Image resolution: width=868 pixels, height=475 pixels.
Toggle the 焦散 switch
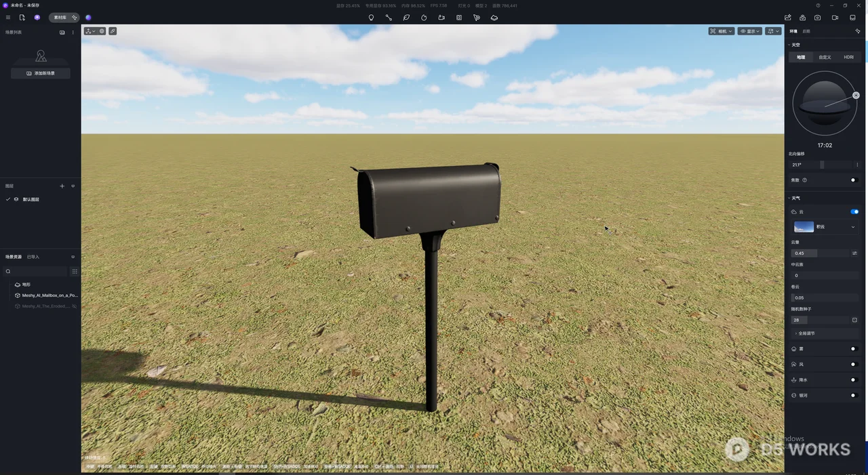(x=854, y=180)
